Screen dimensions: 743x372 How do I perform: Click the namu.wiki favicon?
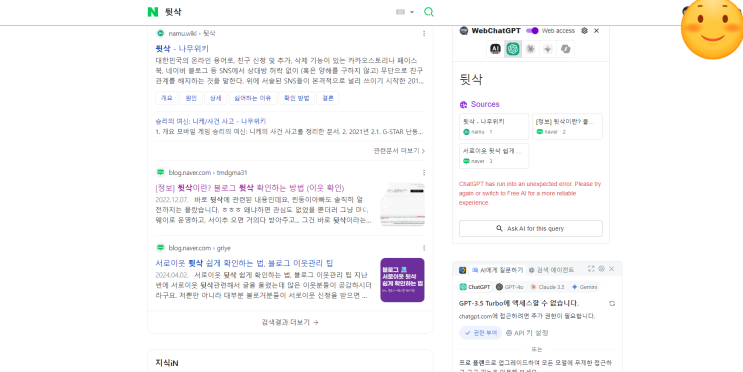(x=160, y=33)
